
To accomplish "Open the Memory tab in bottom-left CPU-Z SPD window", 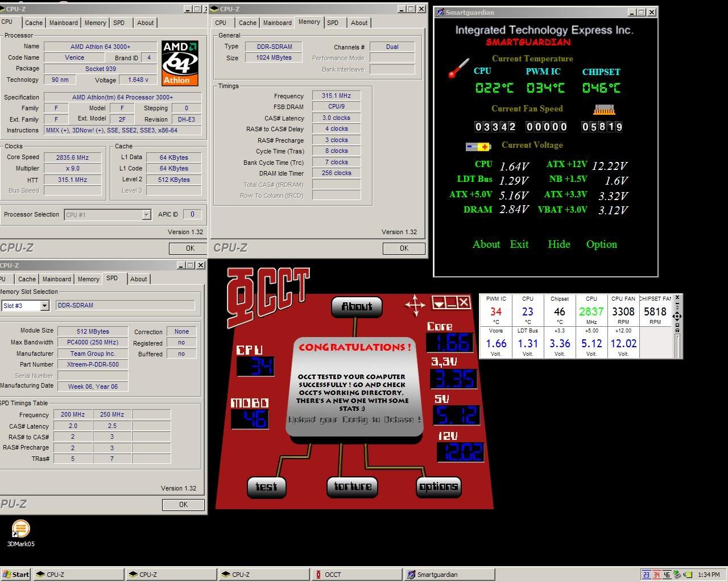I will pos(88,279).
